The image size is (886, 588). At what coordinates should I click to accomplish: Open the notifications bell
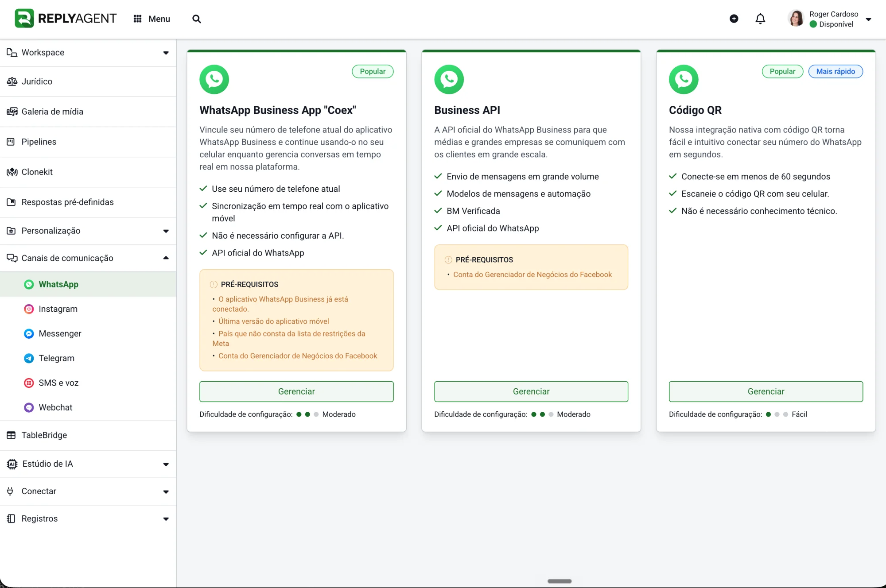coord(760,19)
